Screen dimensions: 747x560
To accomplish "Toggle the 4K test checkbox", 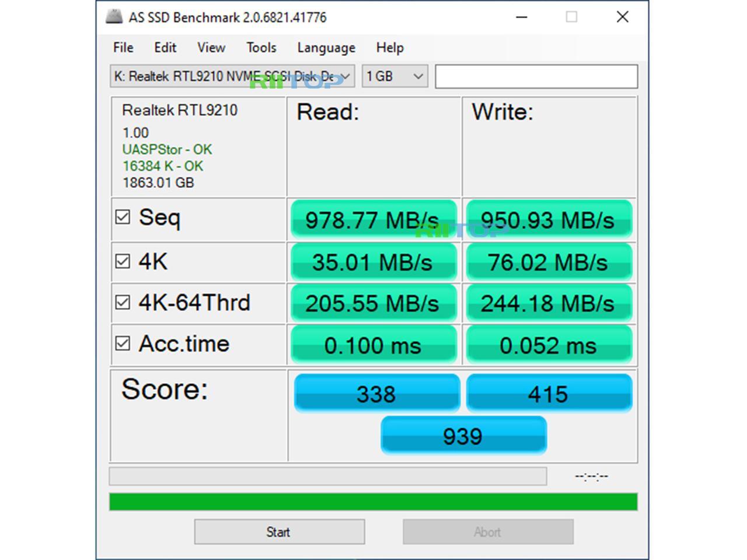I will click(123, 261).
